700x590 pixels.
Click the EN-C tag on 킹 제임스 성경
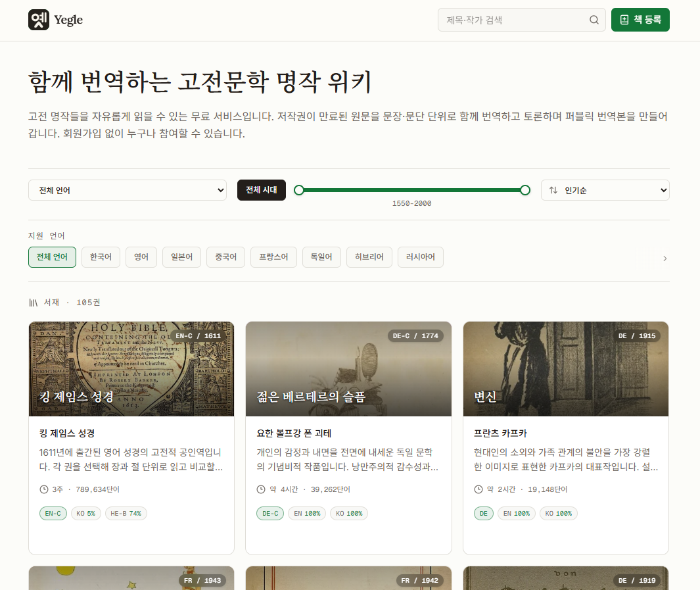pos(53,514)
